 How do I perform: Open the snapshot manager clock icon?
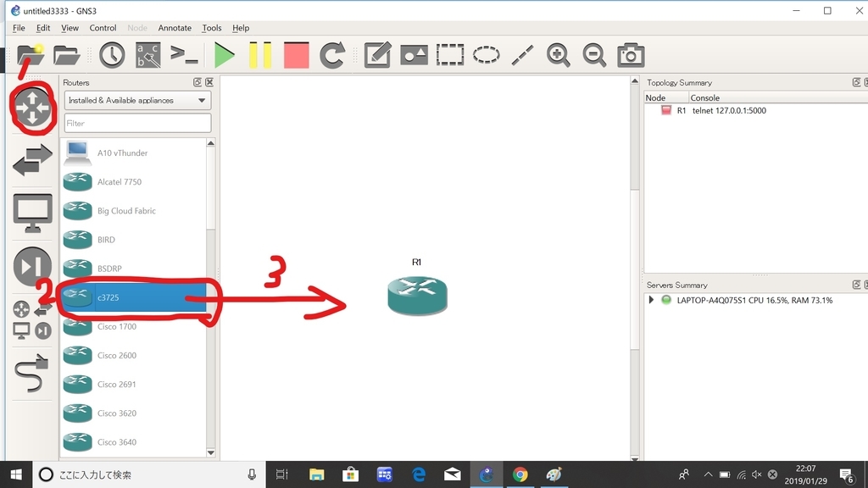pos(112,55)
